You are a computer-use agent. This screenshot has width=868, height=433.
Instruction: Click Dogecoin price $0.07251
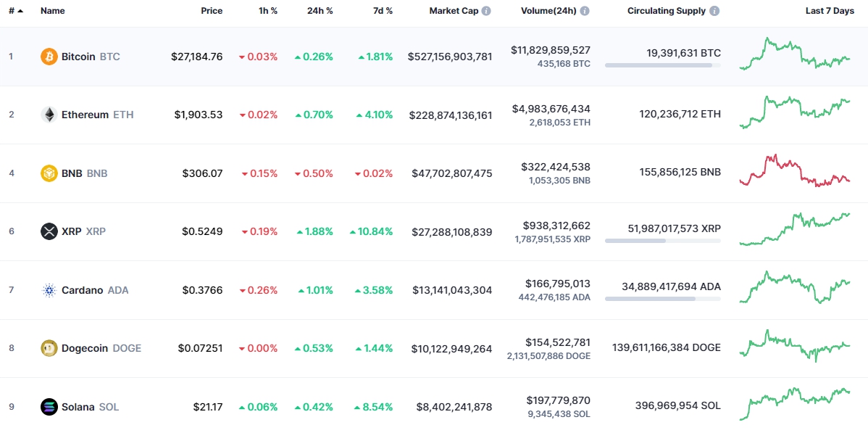click(x=201, y=348)
